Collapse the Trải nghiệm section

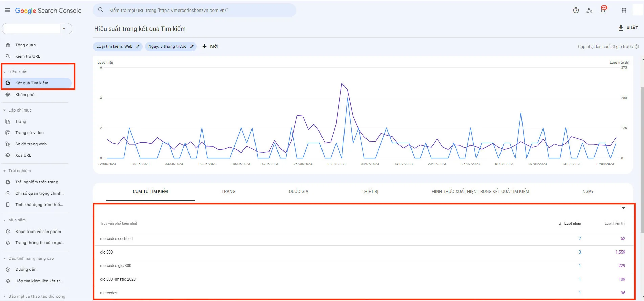click(x=5, y=171)
